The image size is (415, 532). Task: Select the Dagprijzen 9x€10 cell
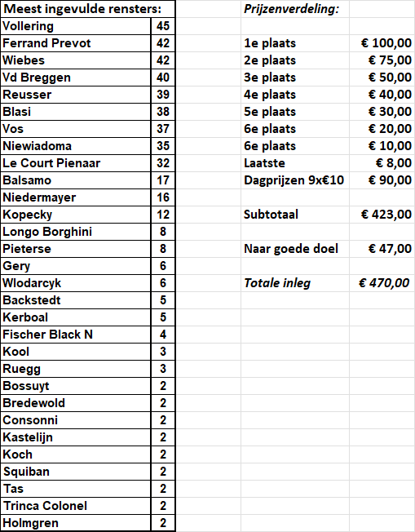pos(295,180)
